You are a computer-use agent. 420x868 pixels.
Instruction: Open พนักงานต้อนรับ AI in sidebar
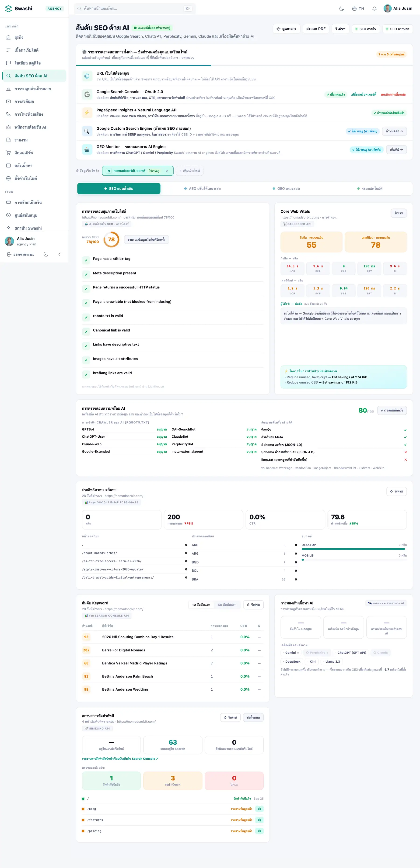(34, 127)
